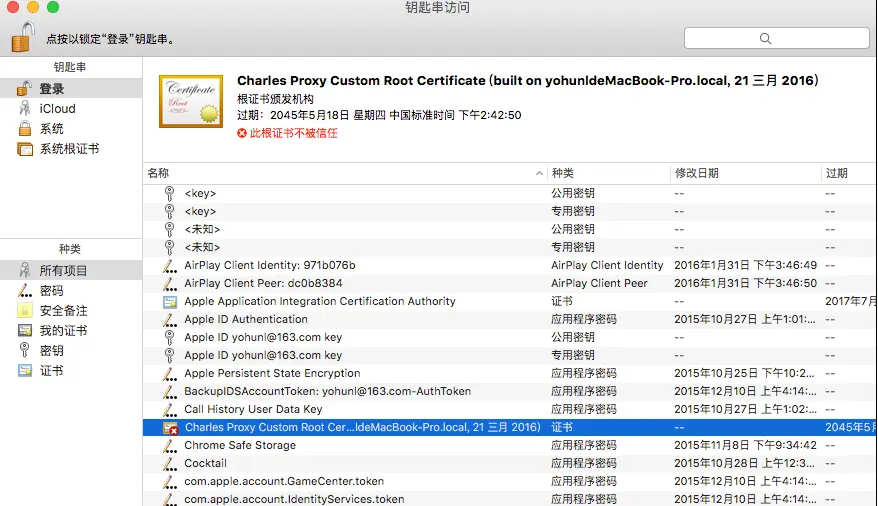
Task: Select the Charles Proxy Custom Root Certificate row
Action: (x=510, y=427)
